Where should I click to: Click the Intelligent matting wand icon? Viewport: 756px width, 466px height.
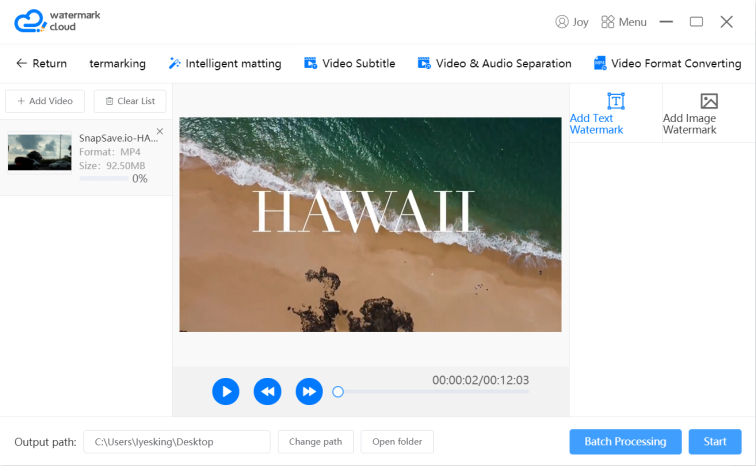[175, 63]
